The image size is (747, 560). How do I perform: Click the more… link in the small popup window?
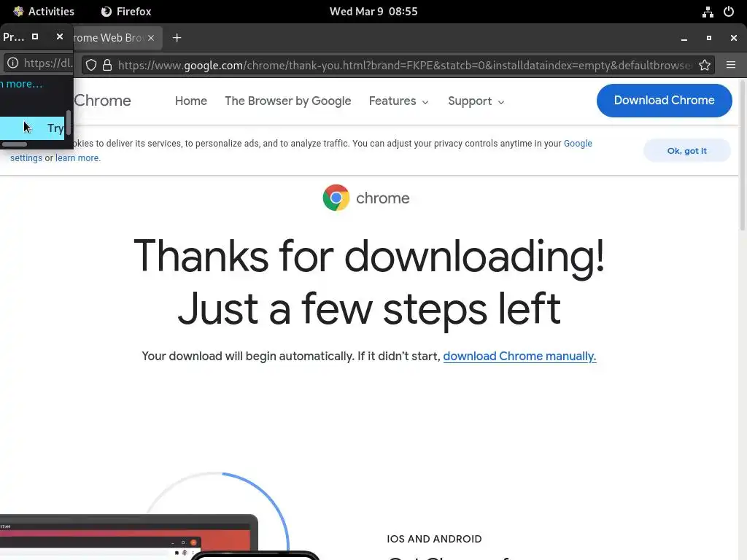tap(22, 84)
